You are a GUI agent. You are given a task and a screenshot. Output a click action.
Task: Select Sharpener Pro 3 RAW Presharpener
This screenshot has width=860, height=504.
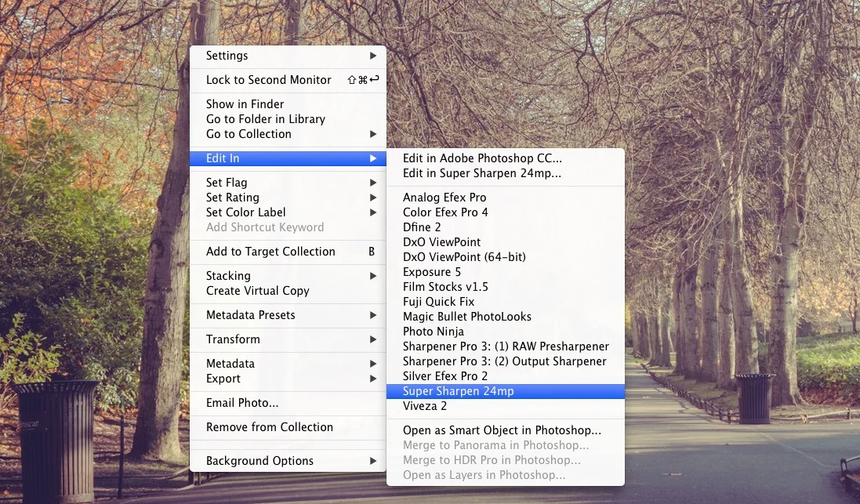[505, 346]
